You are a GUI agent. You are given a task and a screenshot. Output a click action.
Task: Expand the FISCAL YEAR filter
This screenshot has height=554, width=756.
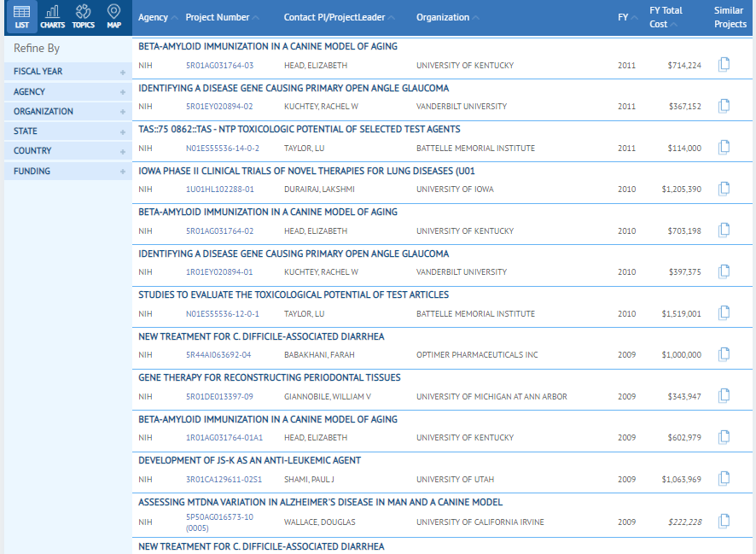click(x=68, y=72)
